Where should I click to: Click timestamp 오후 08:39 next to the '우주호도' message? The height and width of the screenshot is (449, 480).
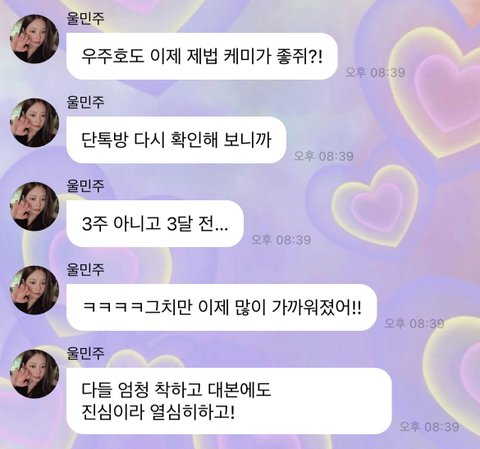pyautogui.click(x=375, y=72)
